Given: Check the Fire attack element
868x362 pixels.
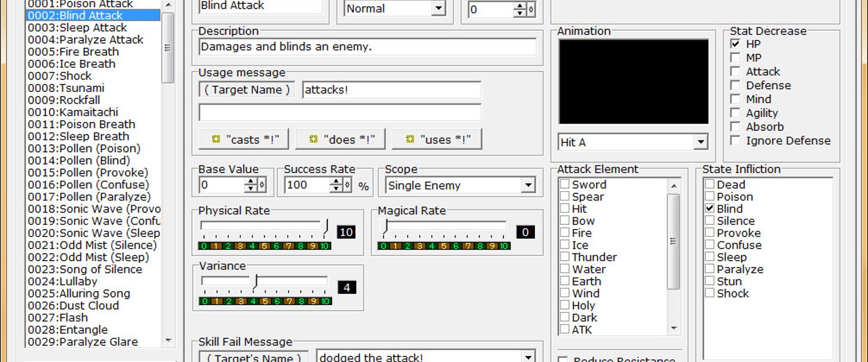Looking at the screenshot, I should [565, 233].
